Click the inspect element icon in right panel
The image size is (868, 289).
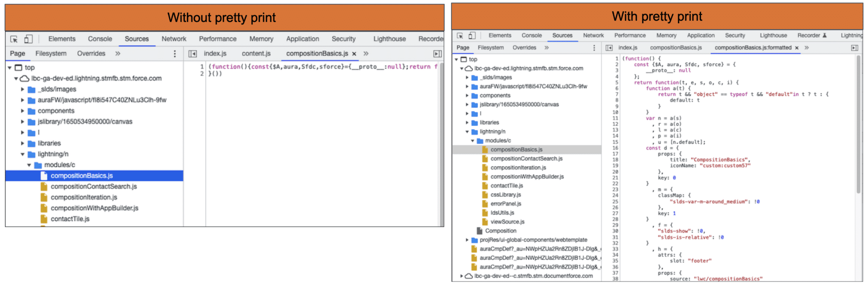460,36
